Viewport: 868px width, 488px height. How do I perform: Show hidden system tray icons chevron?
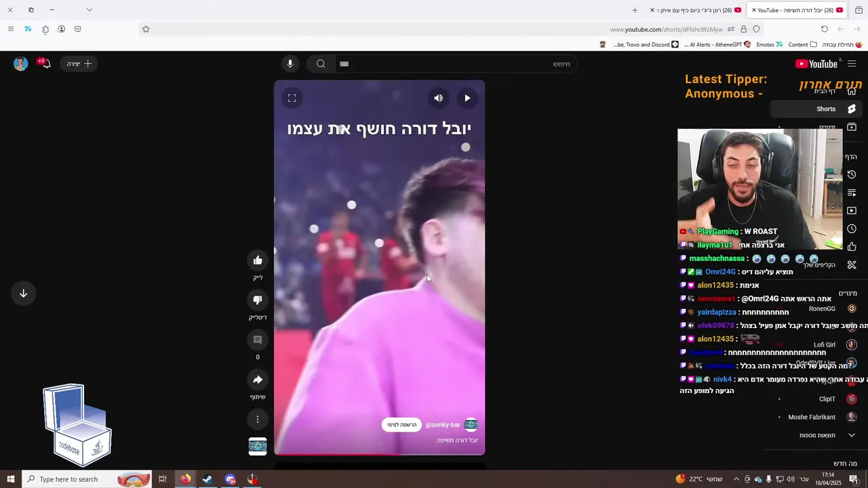point(736,479)
